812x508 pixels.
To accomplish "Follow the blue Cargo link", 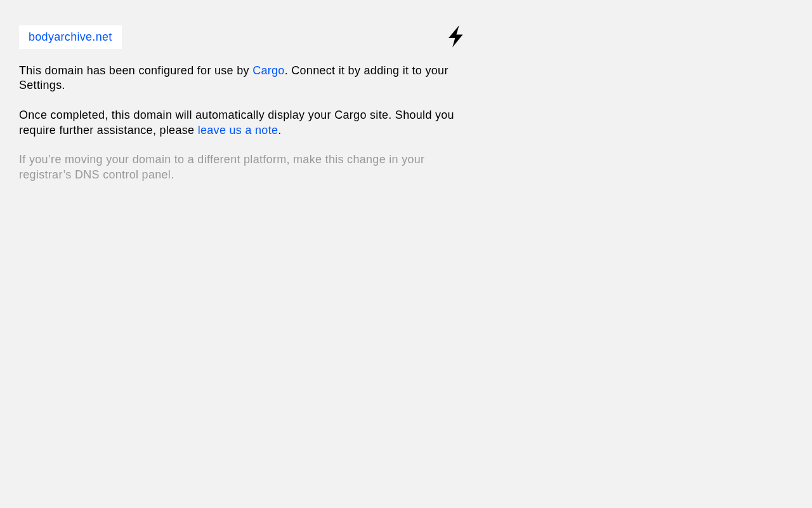I will (x=268, y=70).
